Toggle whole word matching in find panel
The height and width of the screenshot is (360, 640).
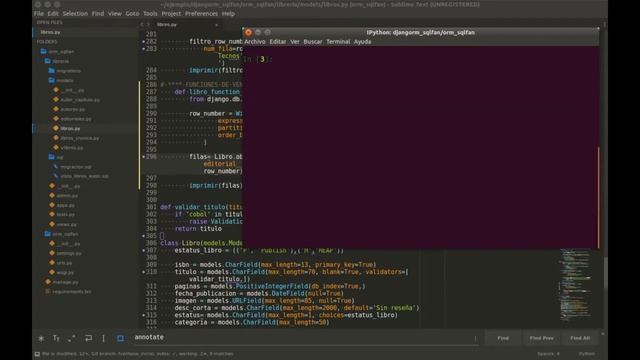(x=72, y=338)
